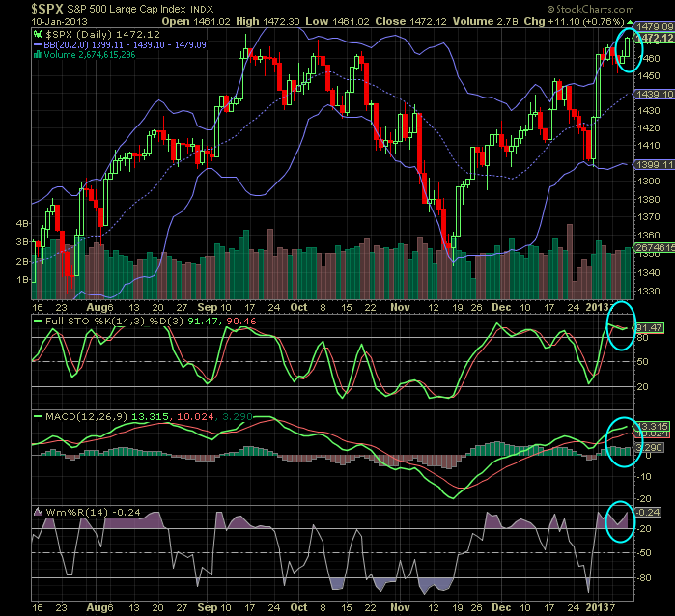This screenshot has height=616, width=675.
Task: Click the 1479.09 upper band price tag
Action: [x=655, y=27]
